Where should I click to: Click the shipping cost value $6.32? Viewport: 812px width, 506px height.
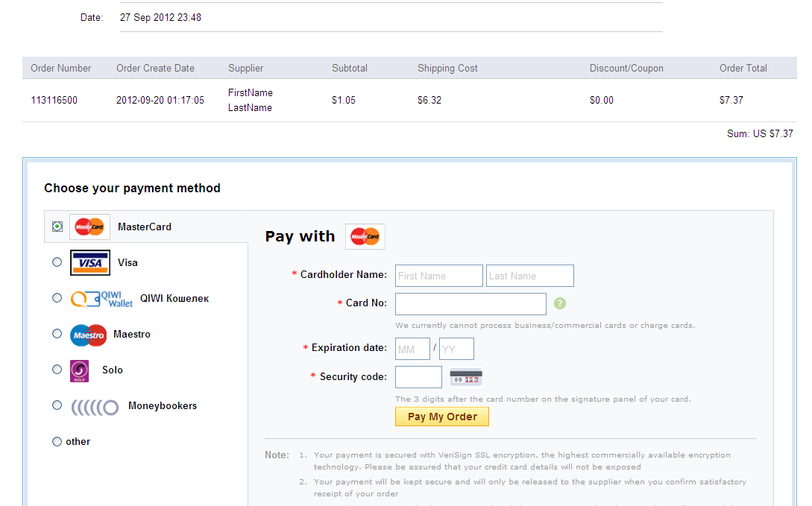coord(429,101)
